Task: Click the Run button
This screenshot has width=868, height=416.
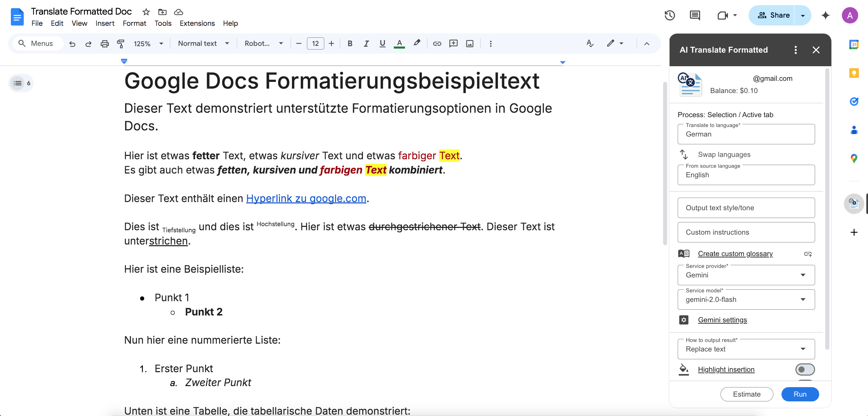Action: click(800, 394)
